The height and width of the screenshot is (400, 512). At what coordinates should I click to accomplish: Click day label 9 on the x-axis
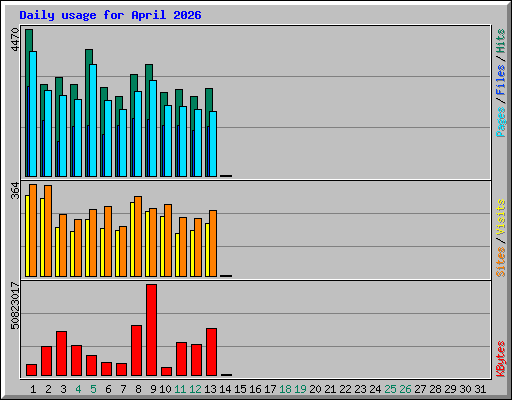point(153,389)
